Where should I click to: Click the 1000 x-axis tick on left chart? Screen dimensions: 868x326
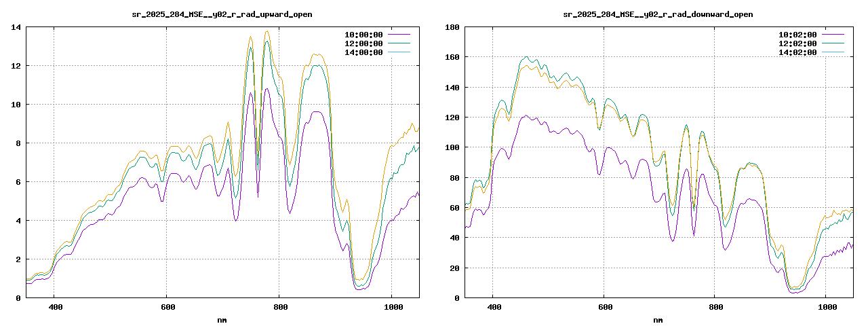pos(391,307)
